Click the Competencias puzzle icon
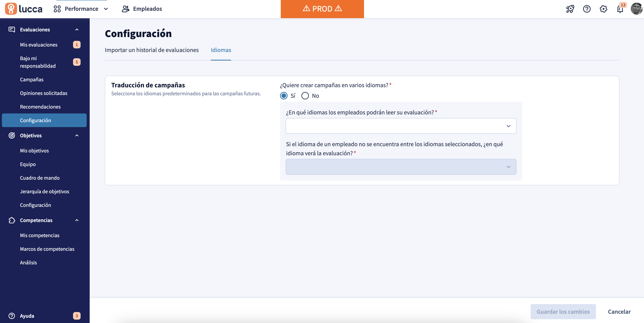The image size is (644, 323). click(12, 220)
